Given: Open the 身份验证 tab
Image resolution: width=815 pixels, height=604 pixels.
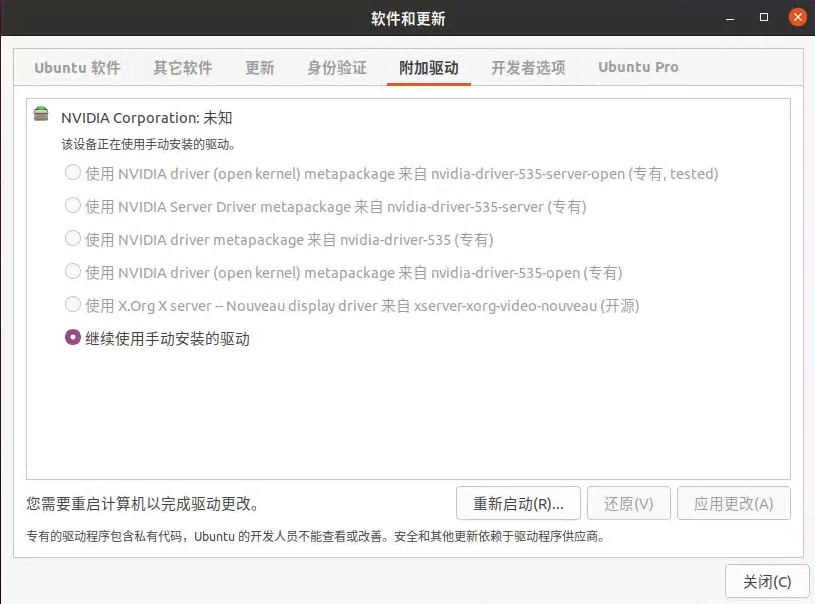Looking at the screenshot, I should click(337, 68).
